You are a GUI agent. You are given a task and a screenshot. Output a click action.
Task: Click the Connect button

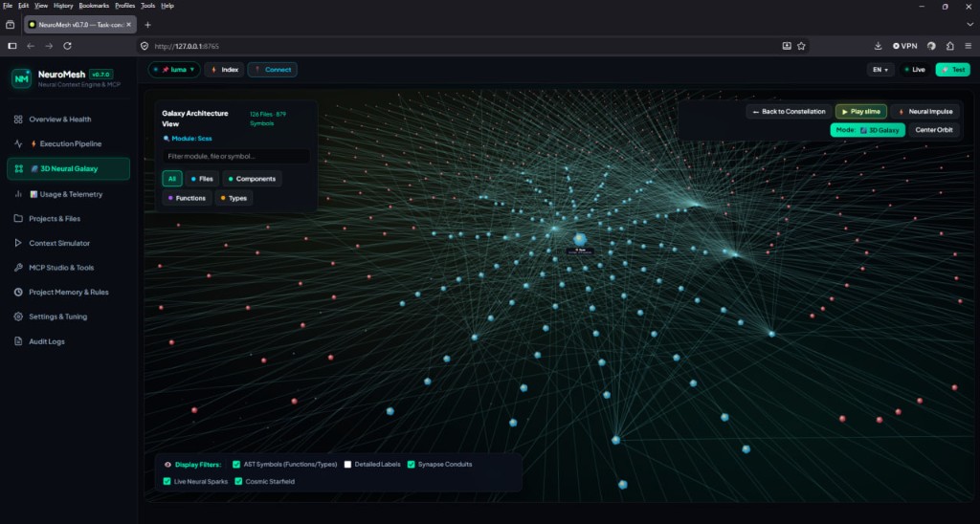click(273, 70)
